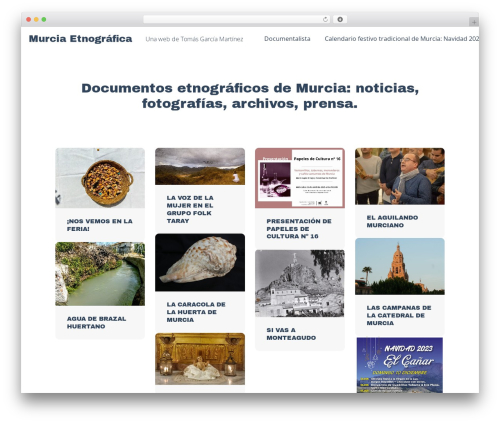Click the browser reload icon
The width and height of the screenshot is (500, 423).
pos(325,20)
